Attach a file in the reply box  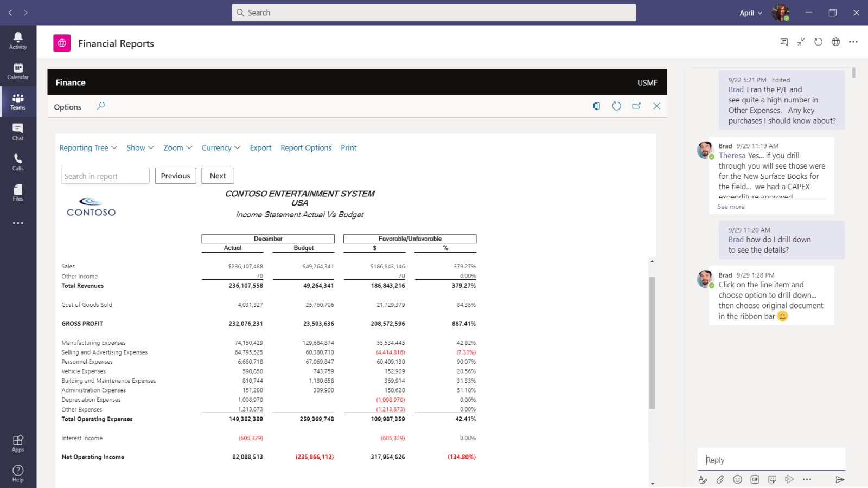point(720,479)
